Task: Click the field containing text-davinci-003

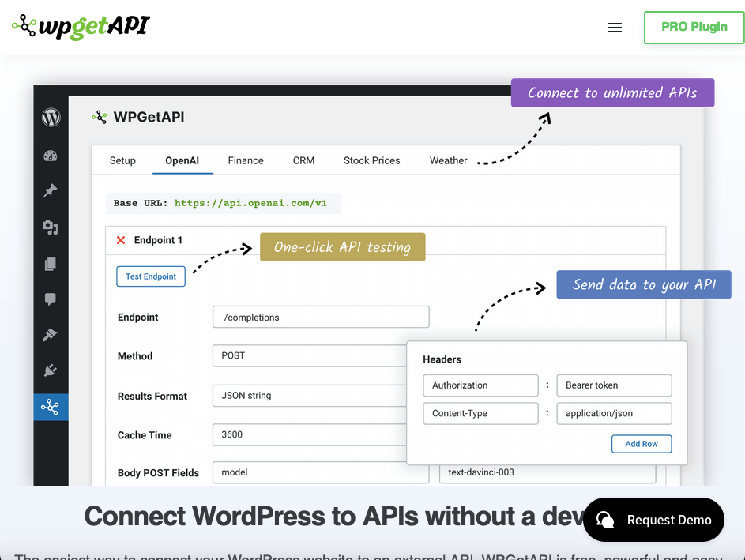Action: (547, 474)
